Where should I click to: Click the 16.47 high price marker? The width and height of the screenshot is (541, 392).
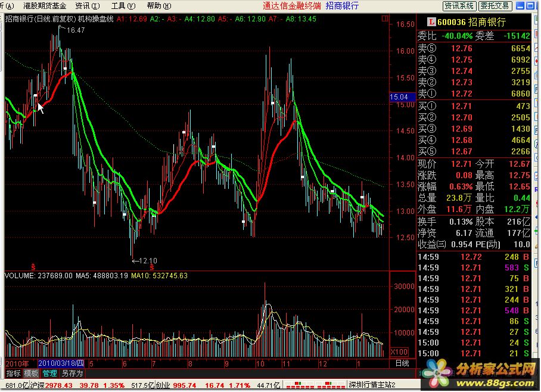tap(76, 30)
